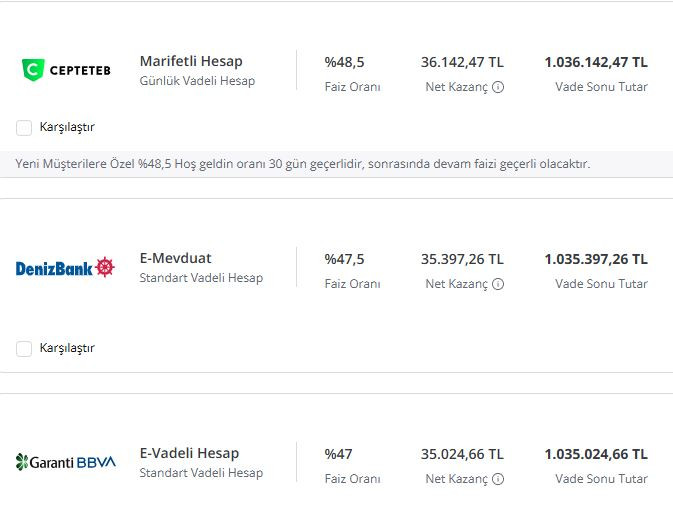Viewport: 673px width, 509px height.
Task: Click the Günlük Vadeli Hesap subtitle
Action: click(197, 81)
